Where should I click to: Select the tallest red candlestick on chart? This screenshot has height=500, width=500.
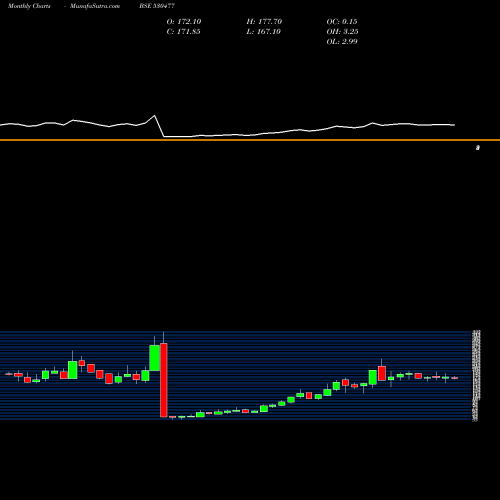[163, 380]
